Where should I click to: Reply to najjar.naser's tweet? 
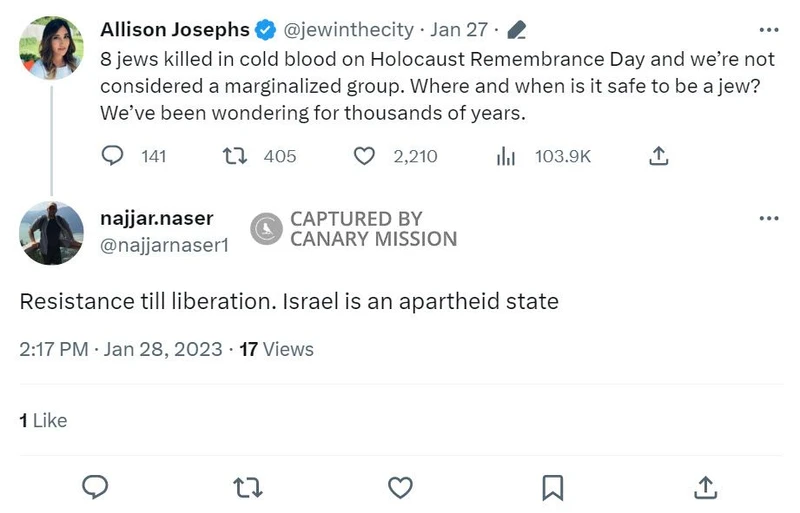point(94,487)
